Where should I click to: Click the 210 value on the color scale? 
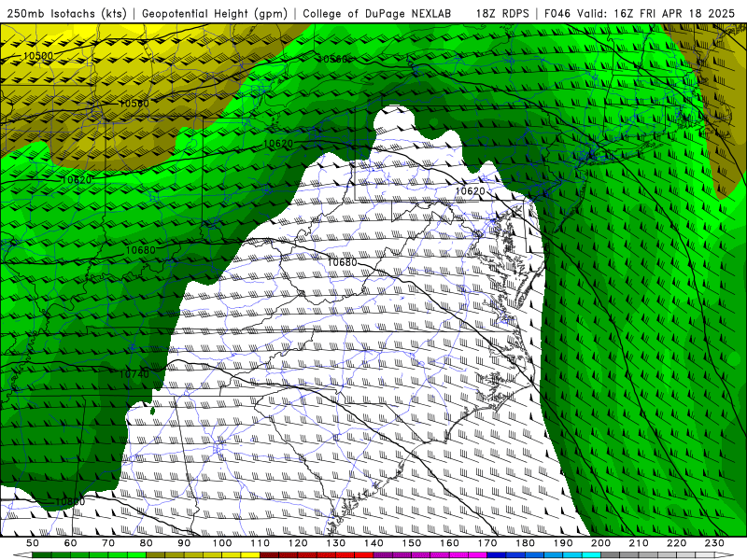click(639, 543)
